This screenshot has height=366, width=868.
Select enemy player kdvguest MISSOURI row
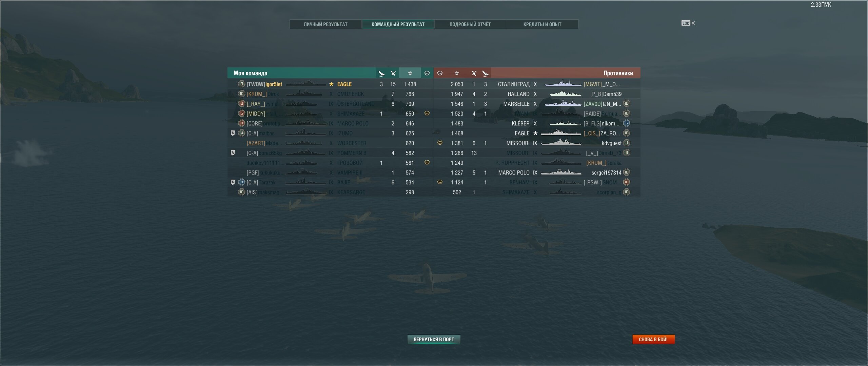pos(537,143)
